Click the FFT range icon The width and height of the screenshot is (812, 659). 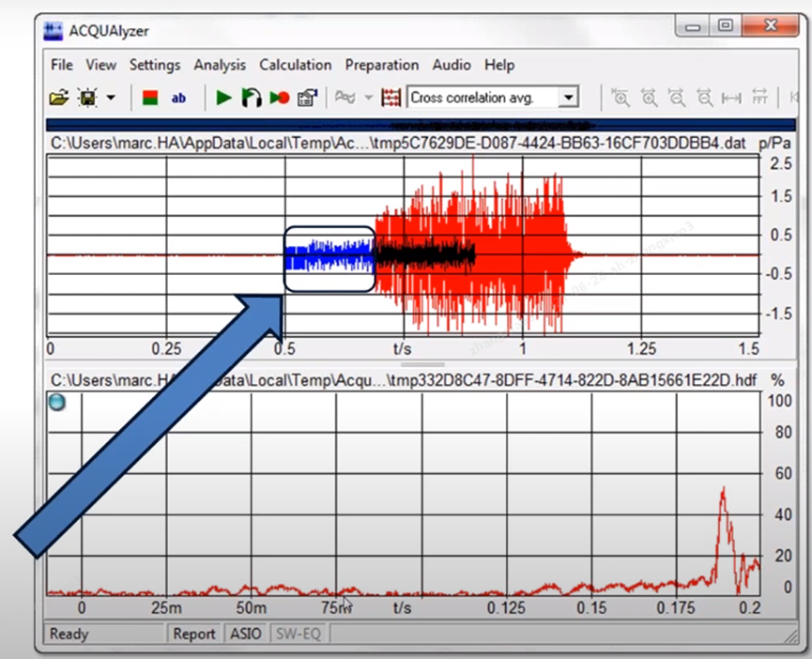pyautogui.click(x=759, y=98)
